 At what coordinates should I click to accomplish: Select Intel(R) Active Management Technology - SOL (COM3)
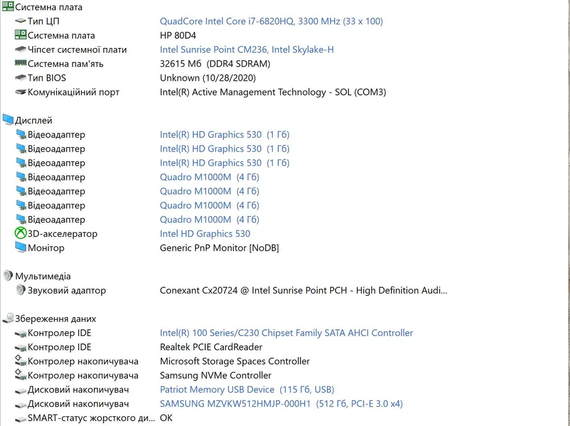[x=273, y=92]
